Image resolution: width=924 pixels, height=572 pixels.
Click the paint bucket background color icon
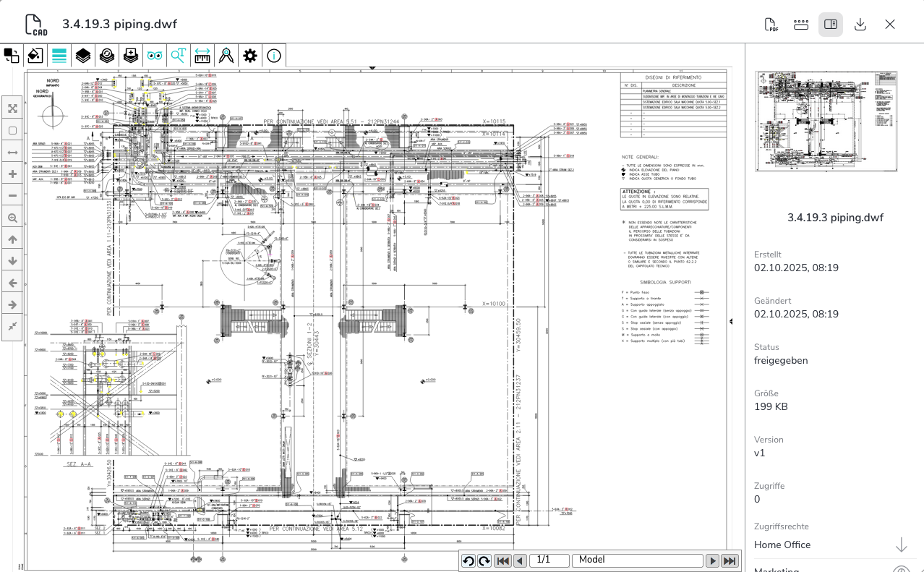[x=35, y=56]
